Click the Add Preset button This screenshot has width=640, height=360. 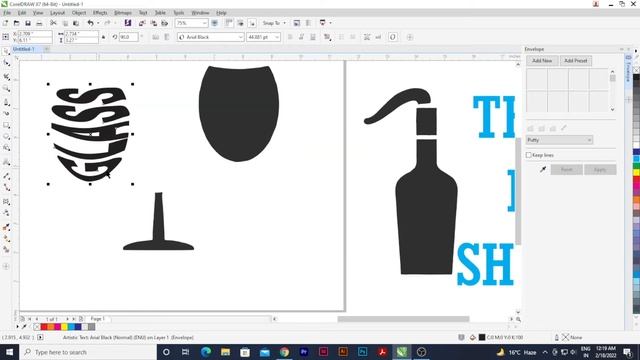(x=576, y=61)
